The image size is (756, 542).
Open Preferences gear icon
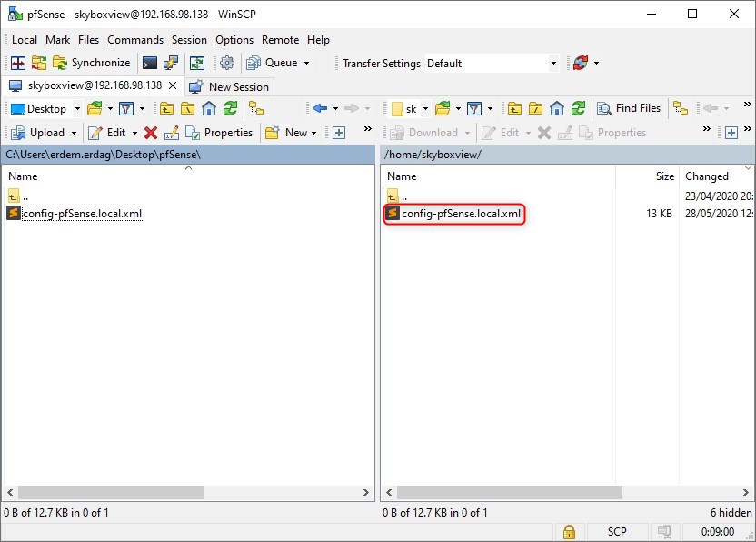coord(227,63)
